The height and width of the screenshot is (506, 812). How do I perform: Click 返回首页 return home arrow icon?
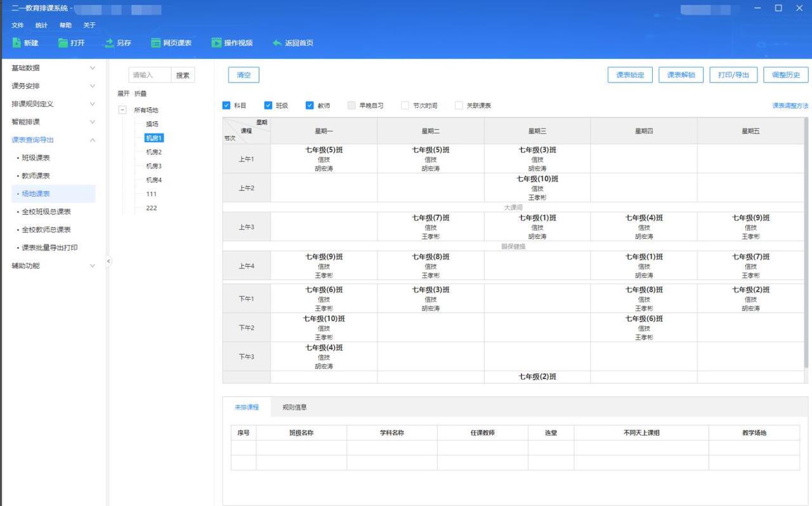277,43
